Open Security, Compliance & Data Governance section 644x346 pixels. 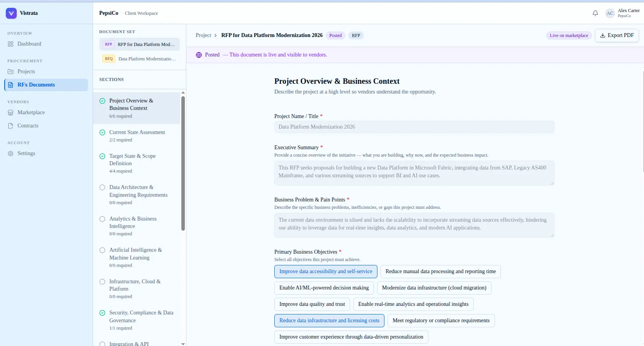pyautogui.click(x=137, y=320)
